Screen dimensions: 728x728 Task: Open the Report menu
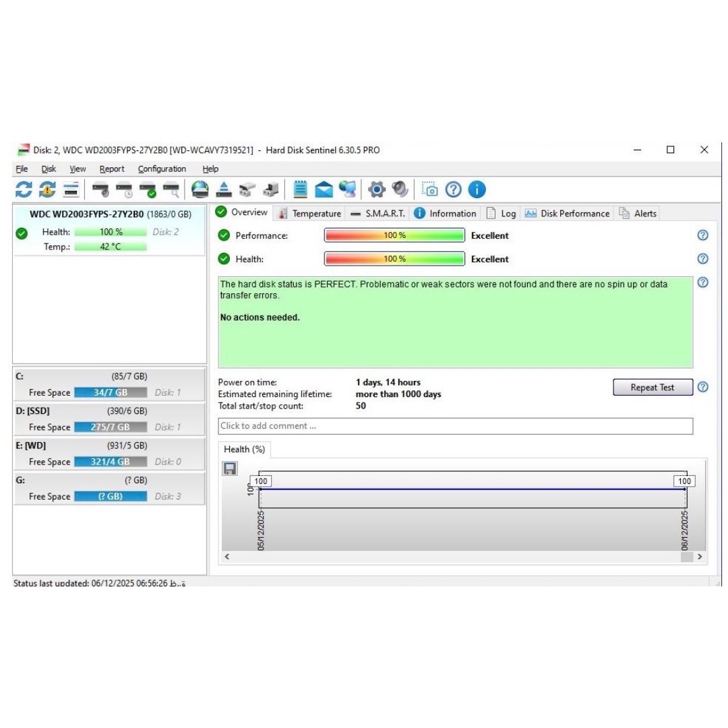click(112, 169)
